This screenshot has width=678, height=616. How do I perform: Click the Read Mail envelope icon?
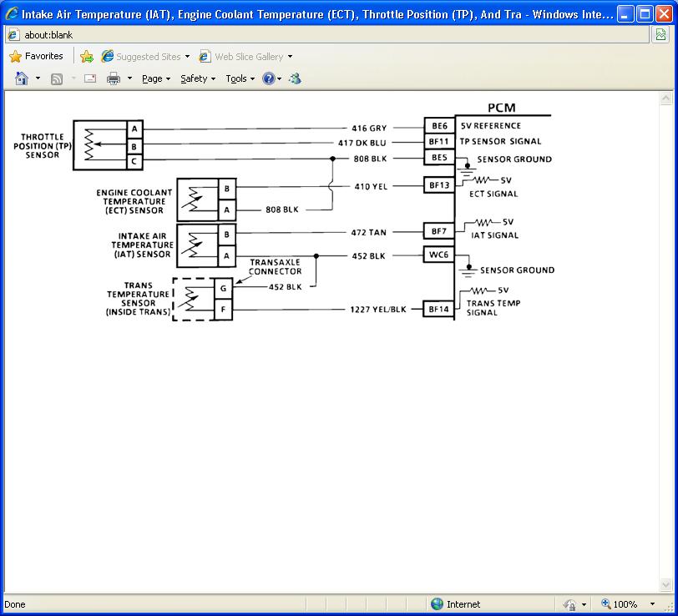point(90,78)
